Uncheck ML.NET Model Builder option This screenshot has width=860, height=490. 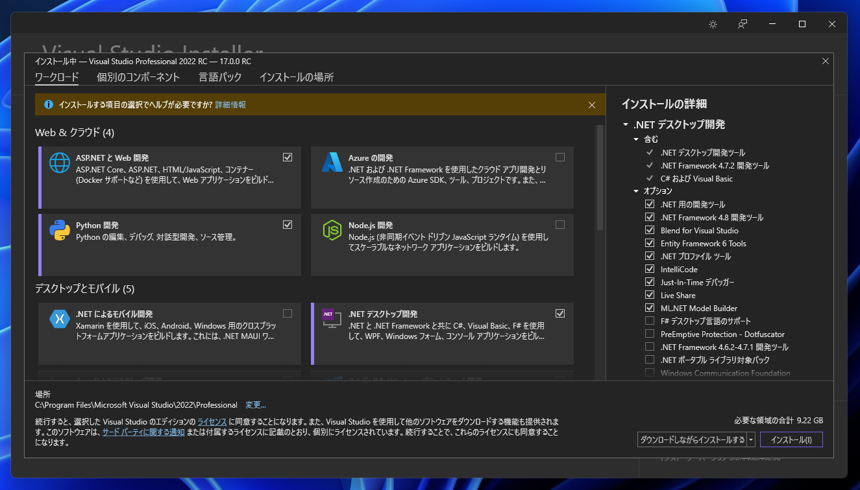pyautogui.click(x=650, y=308)
